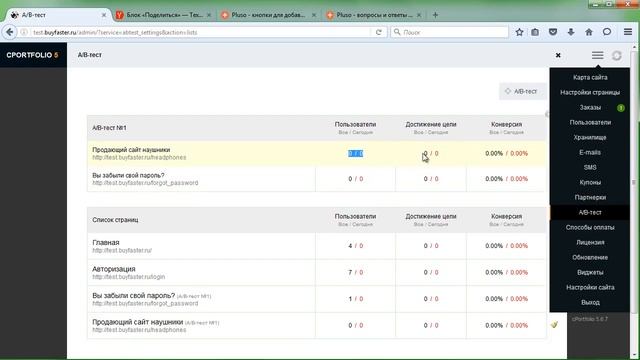Screen dimensions: 640x360
Task: Select highlighted row Продающий сайт наушники
Action: 316,153
